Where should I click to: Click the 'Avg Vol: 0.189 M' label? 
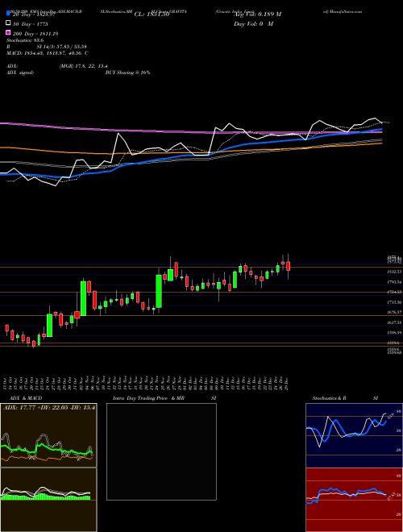(257, 15)
